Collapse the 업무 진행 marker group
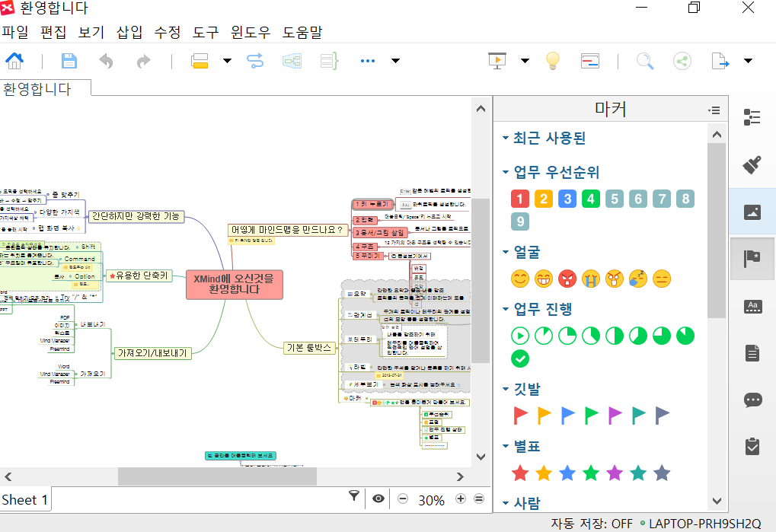This screenshot has width=776, height=532. pos(506,309)
